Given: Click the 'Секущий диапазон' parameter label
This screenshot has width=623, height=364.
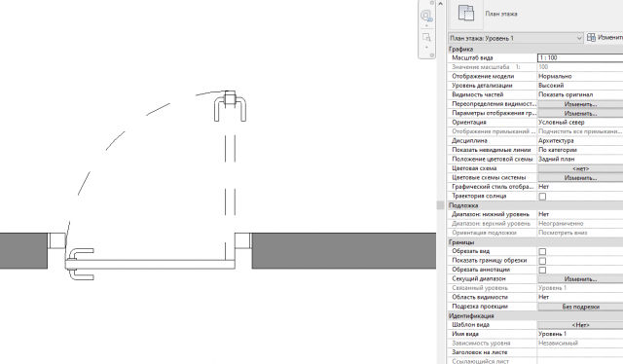Looking at the screenshot, I should (x=479, y=279).
